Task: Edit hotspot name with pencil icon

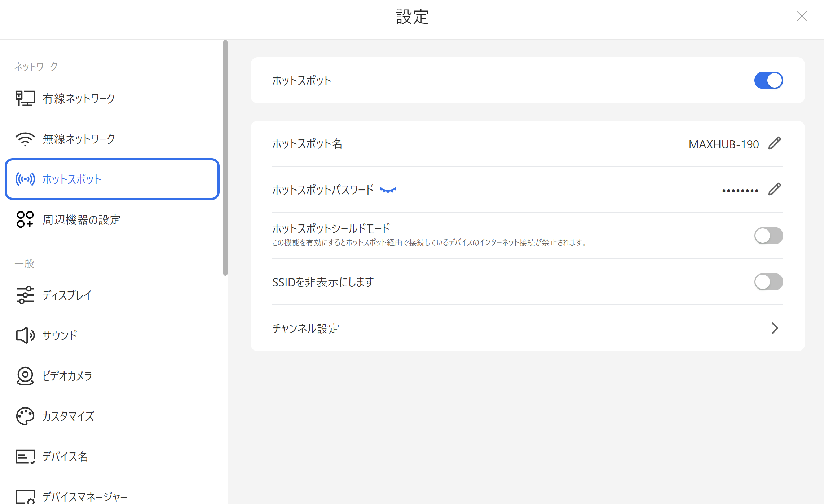Action: (775, 143)
